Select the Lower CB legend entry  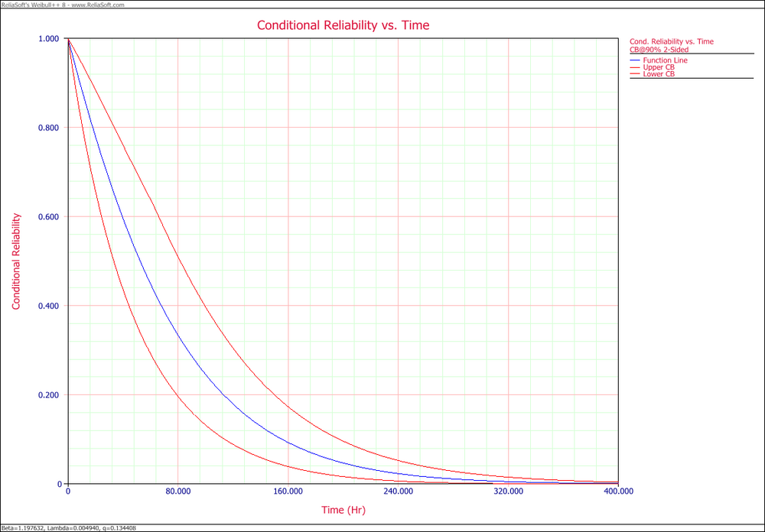tap(659, 74)
